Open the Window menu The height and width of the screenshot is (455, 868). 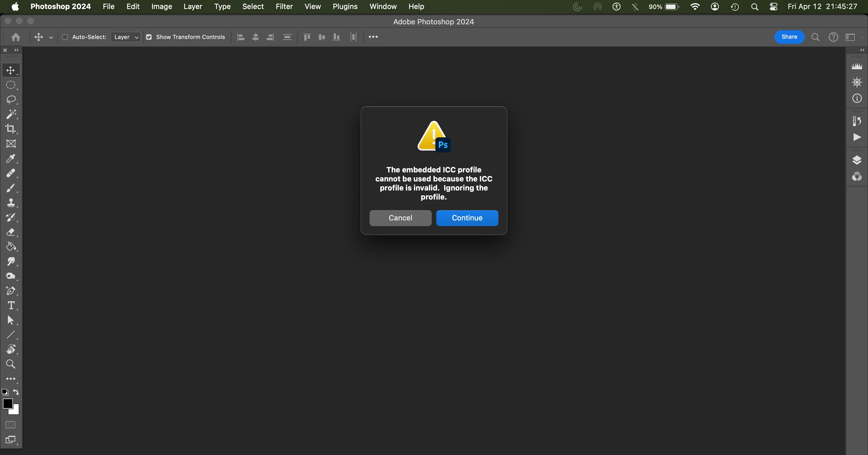(x=383, y=6)
